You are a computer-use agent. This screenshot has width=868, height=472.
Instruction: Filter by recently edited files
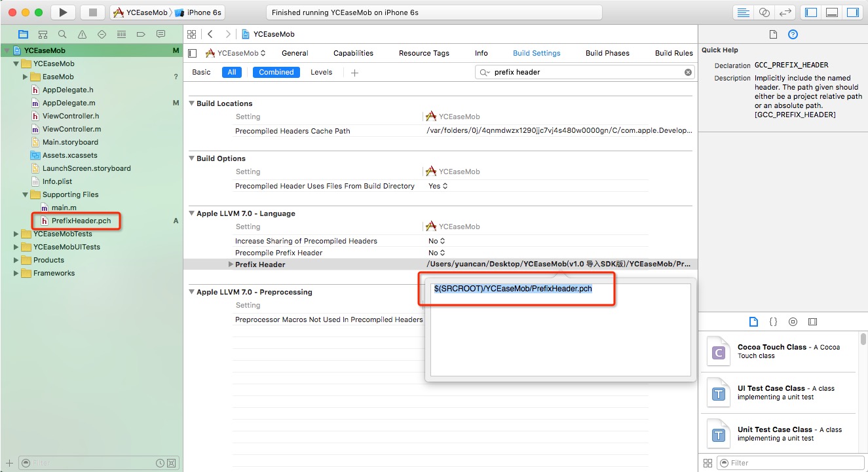point(160,463)
